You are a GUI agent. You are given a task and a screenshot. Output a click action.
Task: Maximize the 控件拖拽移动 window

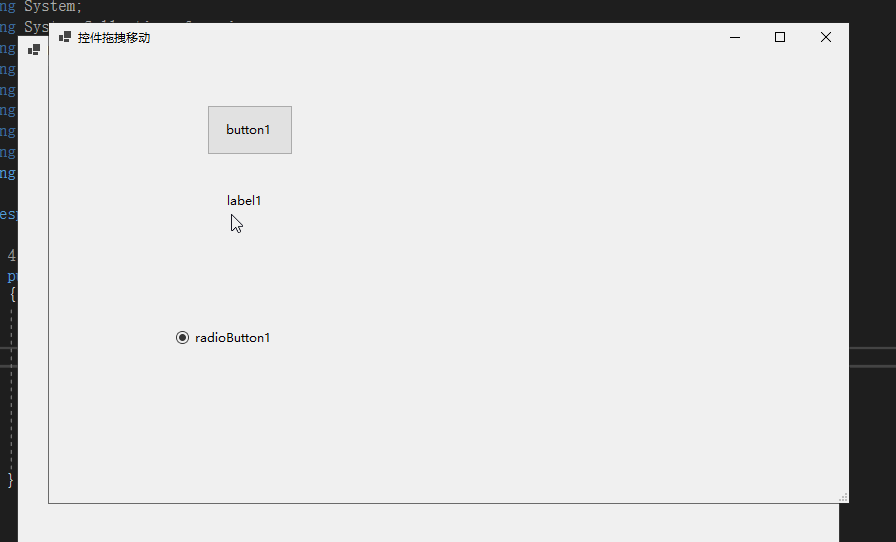click(x=780, y=37)
